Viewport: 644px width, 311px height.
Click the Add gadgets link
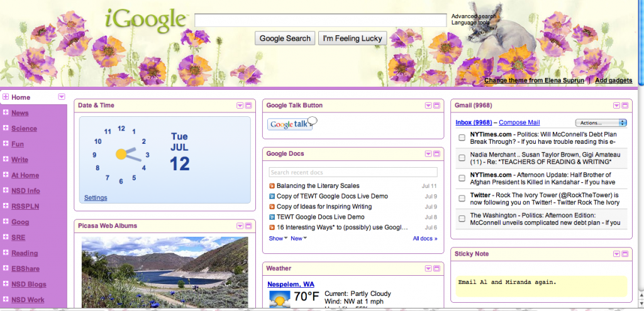[614, 80]
